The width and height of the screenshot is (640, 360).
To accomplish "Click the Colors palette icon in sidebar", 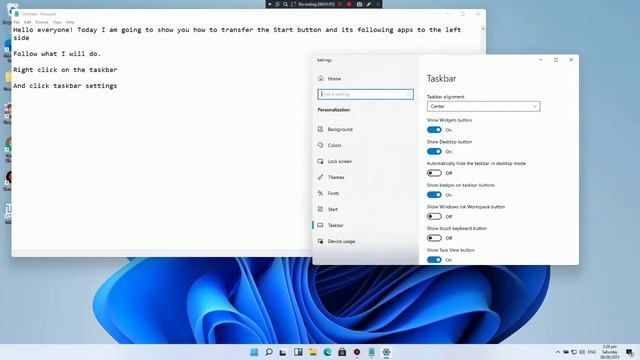I will [320, 145].
